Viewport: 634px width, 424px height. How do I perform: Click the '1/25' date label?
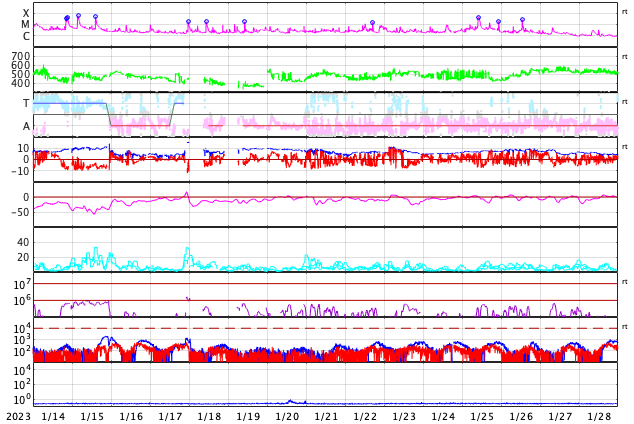[x=482, y=416]
